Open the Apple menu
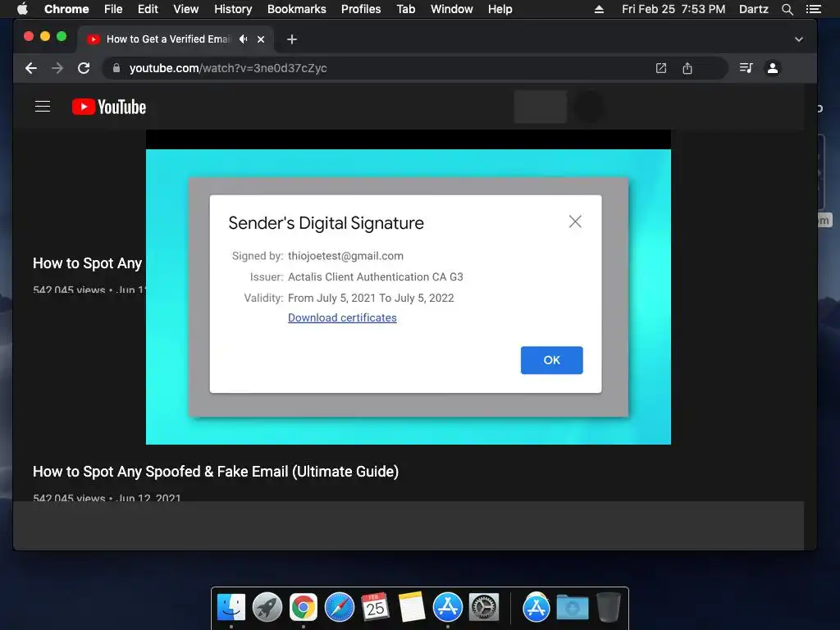840x630 pixels. click(x=22, y=9)
